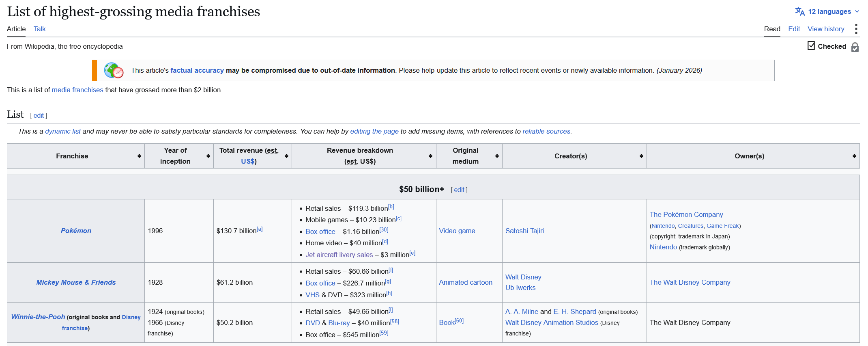The height and width of the screenshot is (346, 868).
Task: Open the Pokémon franchise link
Action: click(76, 231)
